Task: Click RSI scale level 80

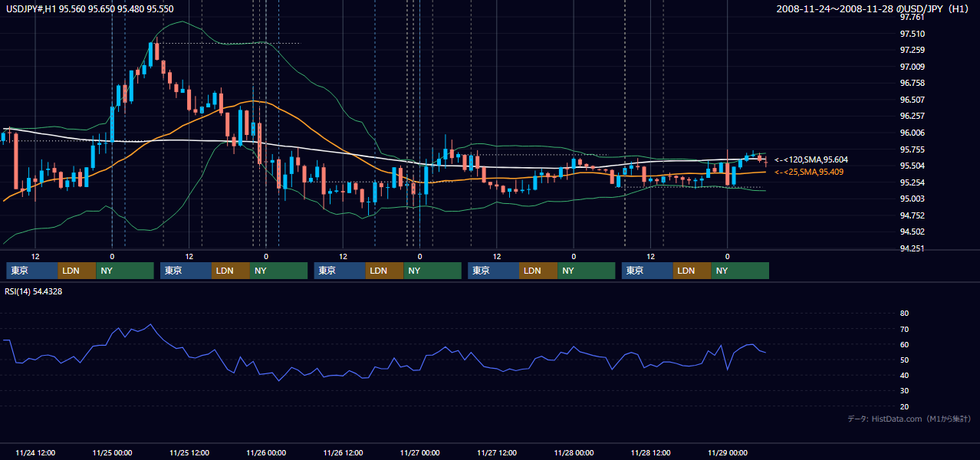Action: tap(904, 314)
